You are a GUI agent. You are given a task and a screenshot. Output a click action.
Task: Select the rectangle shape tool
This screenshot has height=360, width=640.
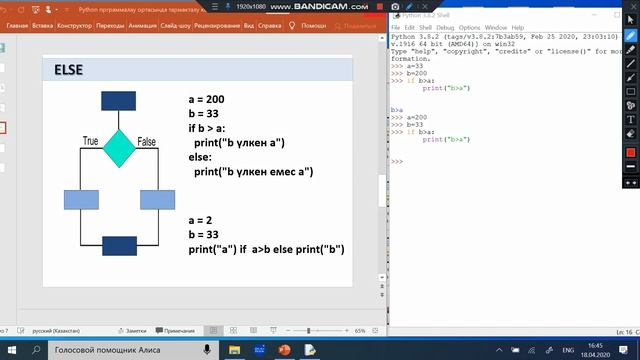pos(631,91)
